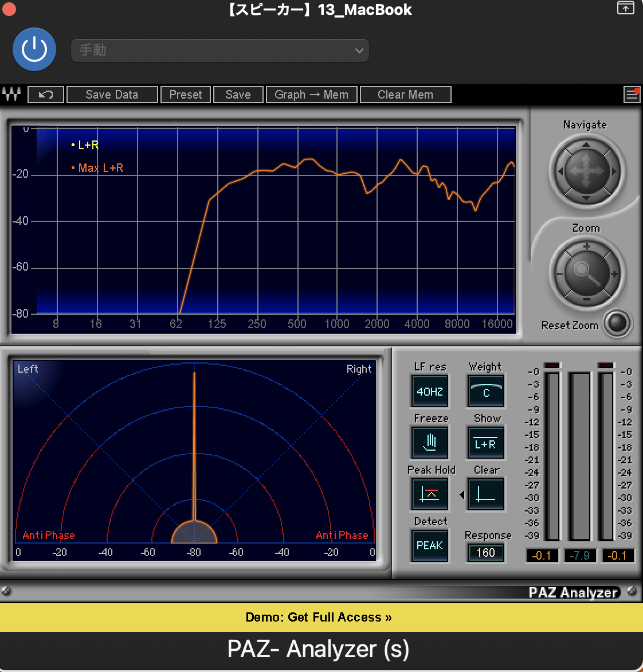Click the bottom Zoom minus
The width and height of the screenshot is (643, 672).
click(x=586, y=299)
